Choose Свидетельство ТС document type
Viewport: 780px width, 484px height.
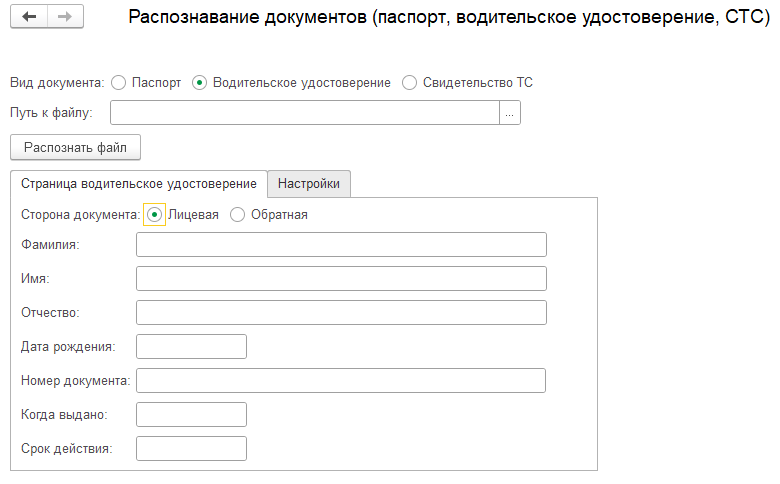pos(409,83)
